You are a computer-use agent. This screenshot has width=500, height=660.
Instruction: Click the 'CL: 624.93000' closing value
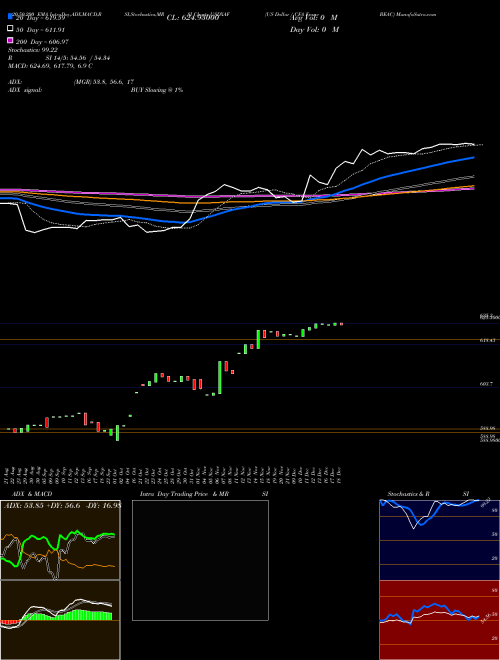193,18
